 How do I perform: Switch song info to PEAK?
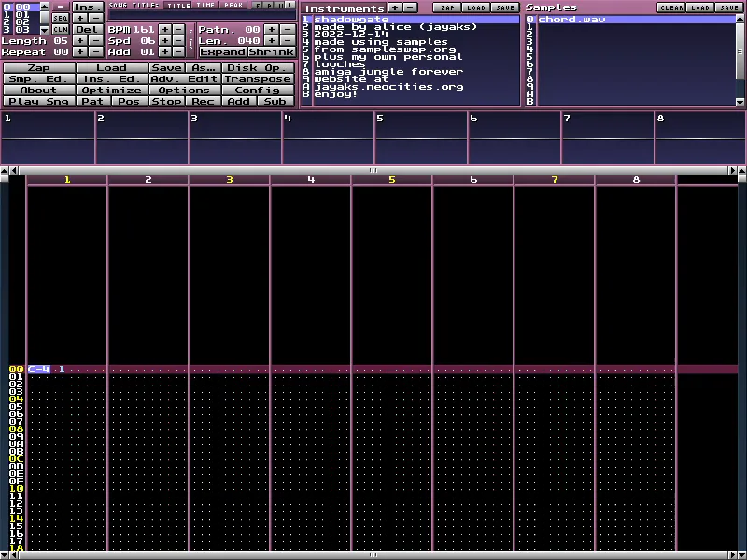(234, 6)
